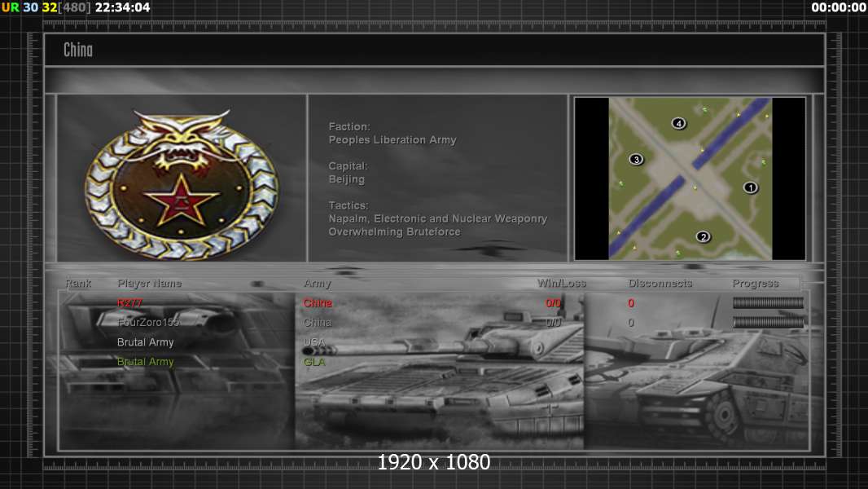Select start position 1 on minimap
The image size is (868, 489).
pos(750,187)
